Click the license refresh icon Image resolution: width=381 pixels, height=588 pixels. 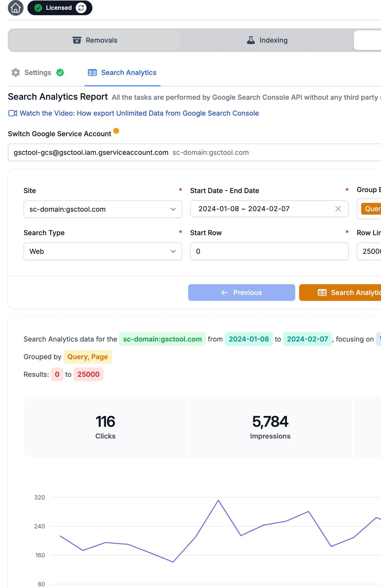pos(81,8)
